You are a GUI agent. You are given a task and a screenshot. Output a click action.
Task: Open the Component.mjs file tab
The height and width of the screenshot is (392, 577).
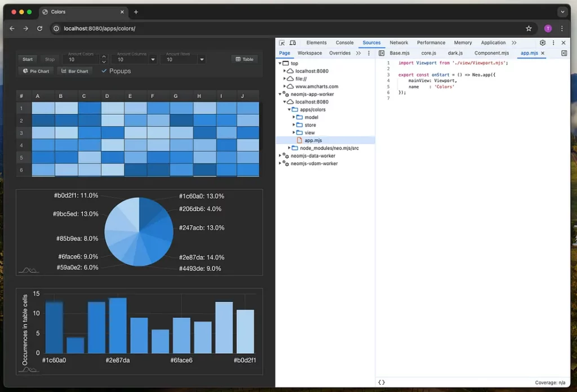click(x=491, y=53)
